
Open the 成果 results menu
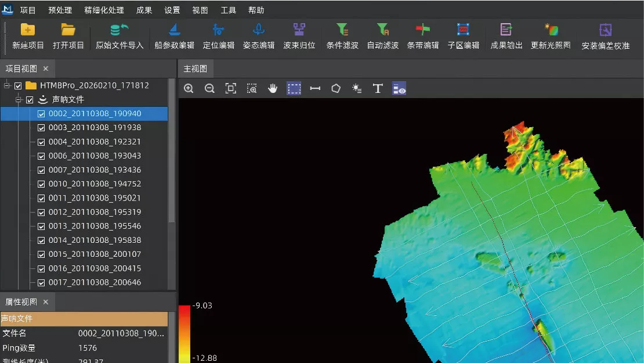click(144, 10)
